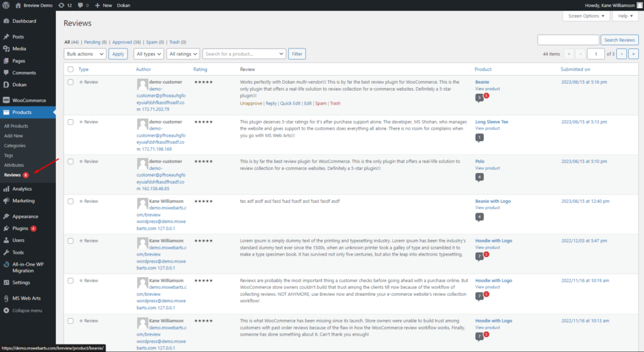This screenshot has height=352, width=644.
Task: Click the Quick Edit link on Beanie review
Action: 291,104
